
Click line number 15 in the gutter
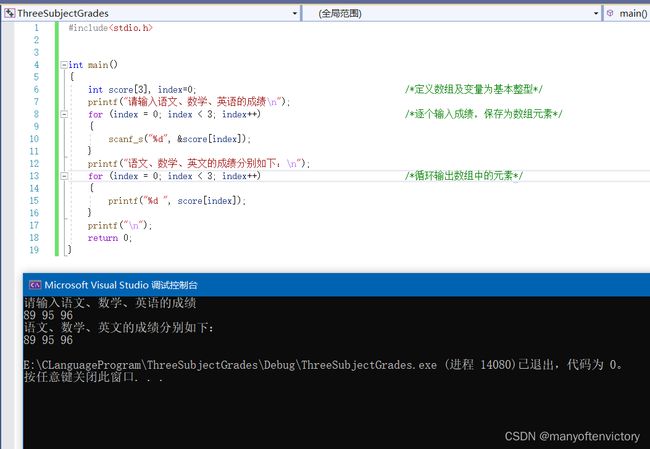point(34,201)
